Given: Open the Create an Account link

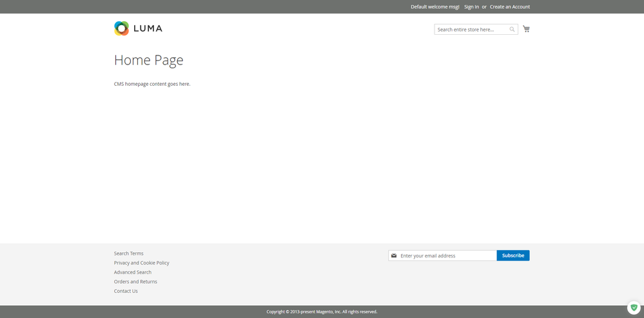Looking at the screenshot, I should [509, 7].
